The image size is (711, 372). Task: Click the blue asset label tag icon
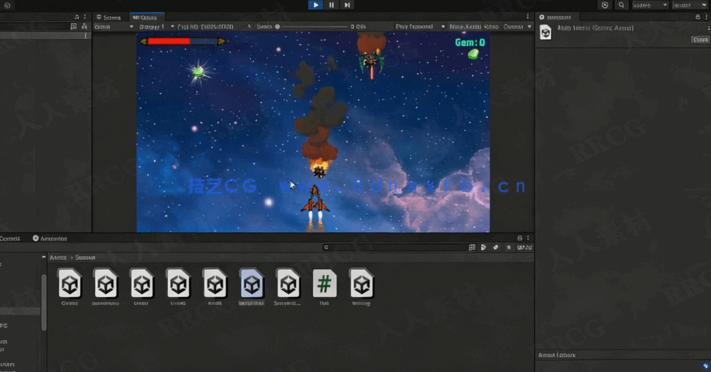706,365
